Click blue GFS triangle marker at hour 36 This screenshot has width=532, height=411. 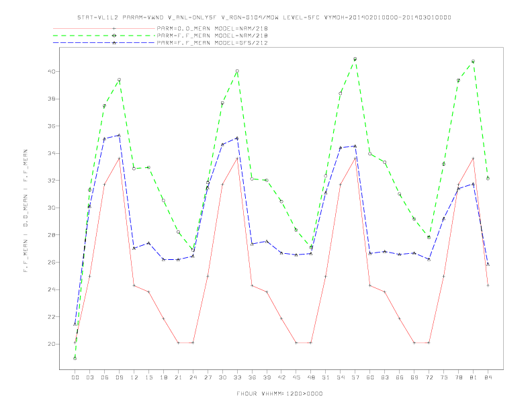coord(252,244)
